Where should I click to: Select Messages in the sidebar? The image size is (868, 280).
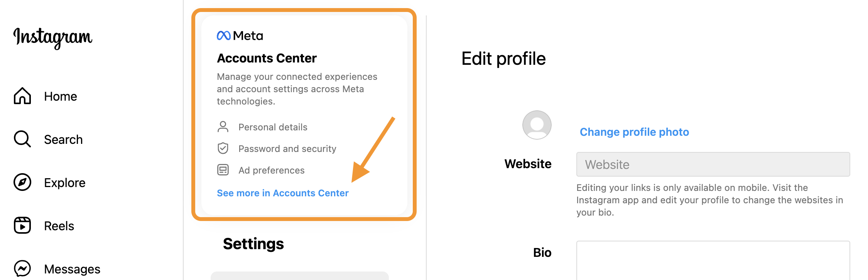(72, 269)
